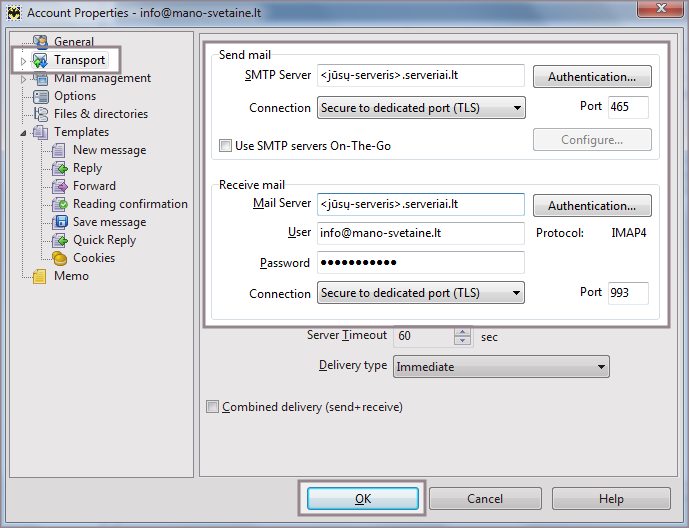
Task: Select the Forward template icon
Action: click(60, 186)
